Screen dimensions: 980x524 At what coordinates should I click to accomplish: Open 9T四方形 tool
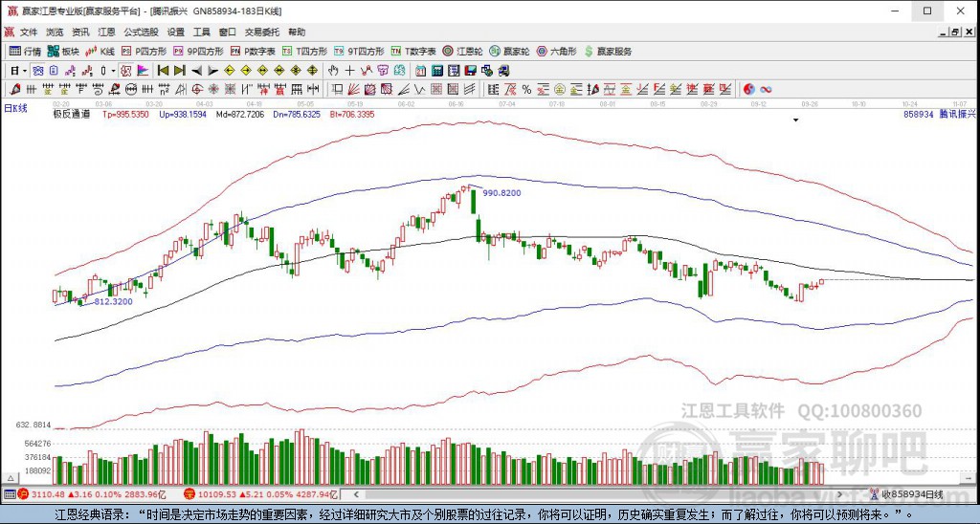pos(359,52)
